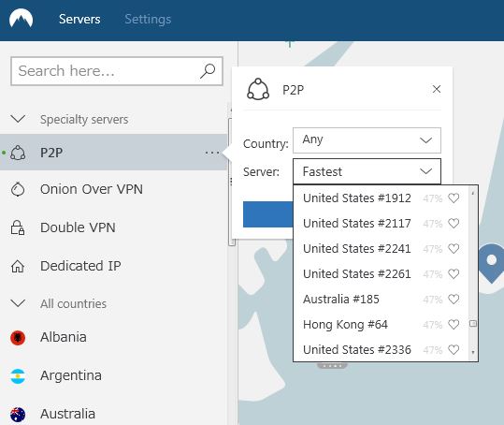Select the Double VPN padlock icon
Image resolution: width=504 pixels, height=425 pixels.
point(18,227)
